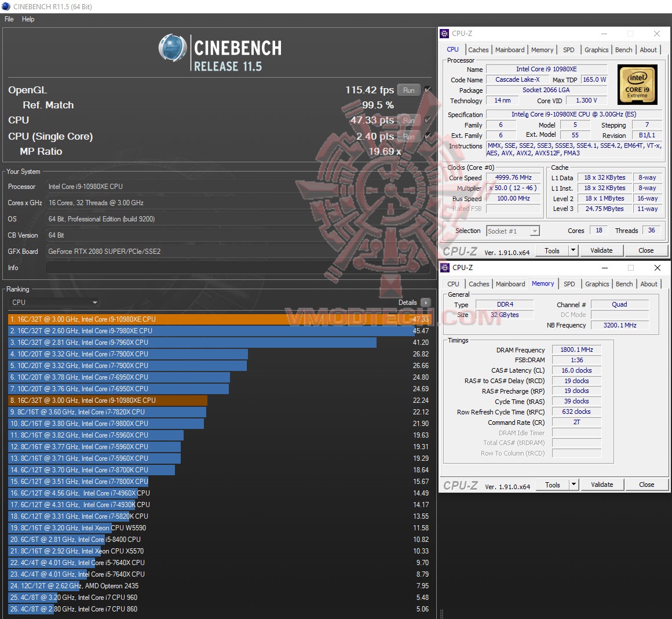Click the Details arrow button in Ranking

click(x=426, y=302)
